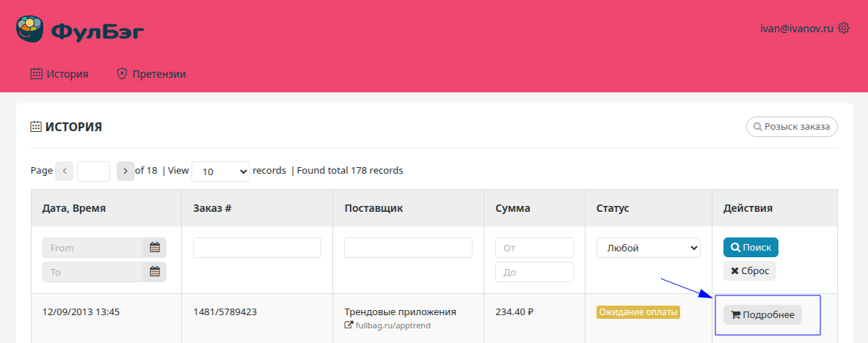The width and height of the screenshot is (868, 343).
Task: Click the Заказ # filter field
Action: click(257, 248)
